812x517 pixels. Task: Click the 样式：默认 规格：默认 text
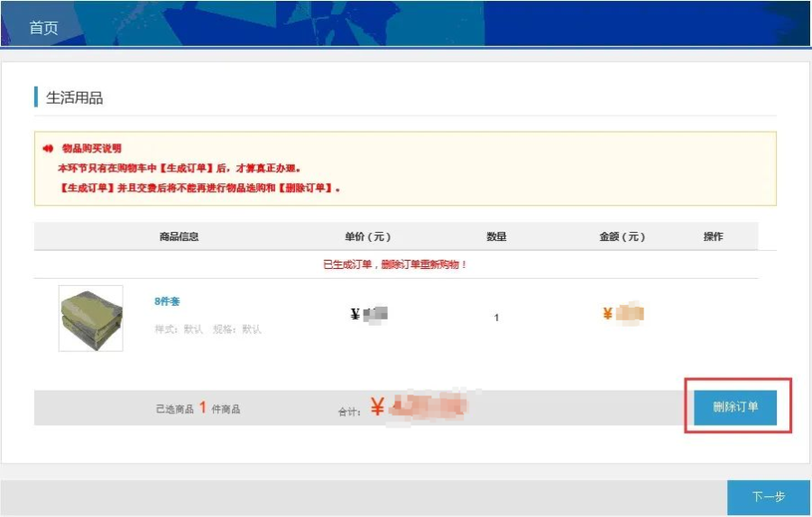point(208,329)
